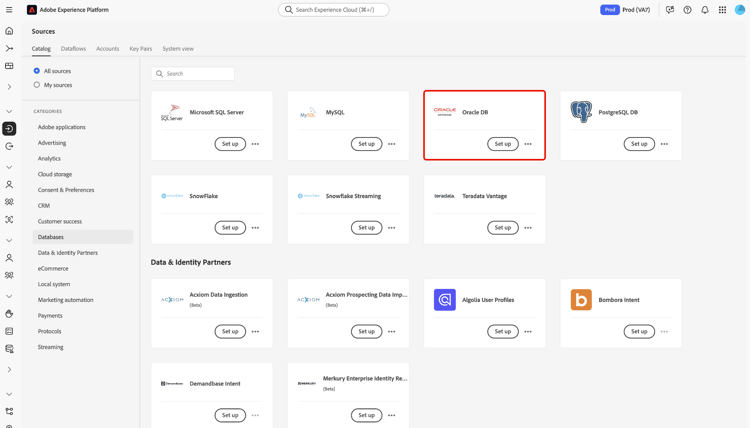Select the Marketing automation category
The height and width of the screenshot is (428, 750).
tap(66, 300)
